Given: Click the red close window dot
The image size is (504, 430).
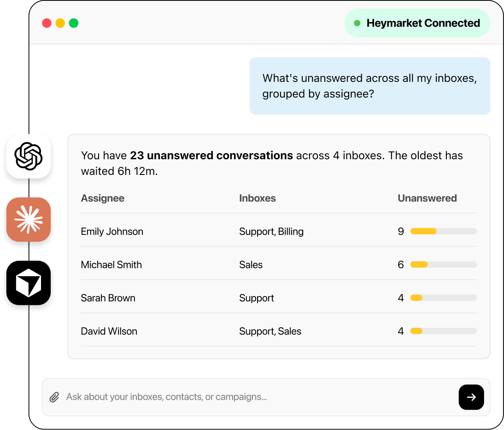Looking at the screenshot, I should pos(47,23).
